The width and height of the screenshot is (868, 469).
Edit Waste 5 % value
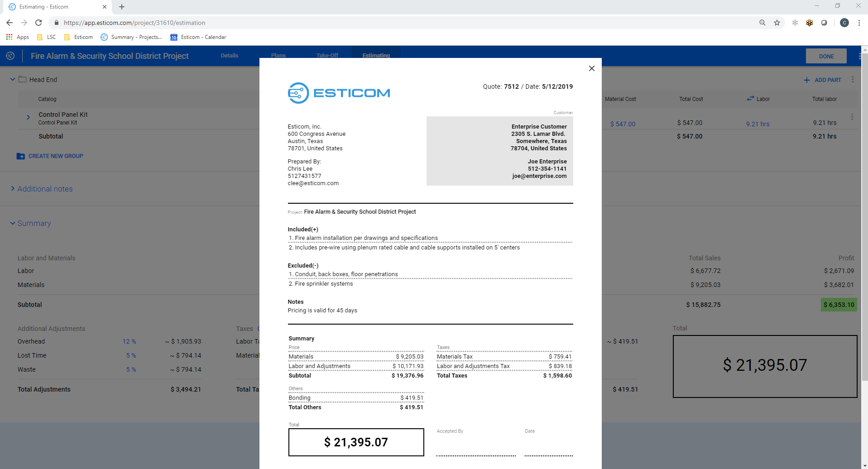pos(131,369)
